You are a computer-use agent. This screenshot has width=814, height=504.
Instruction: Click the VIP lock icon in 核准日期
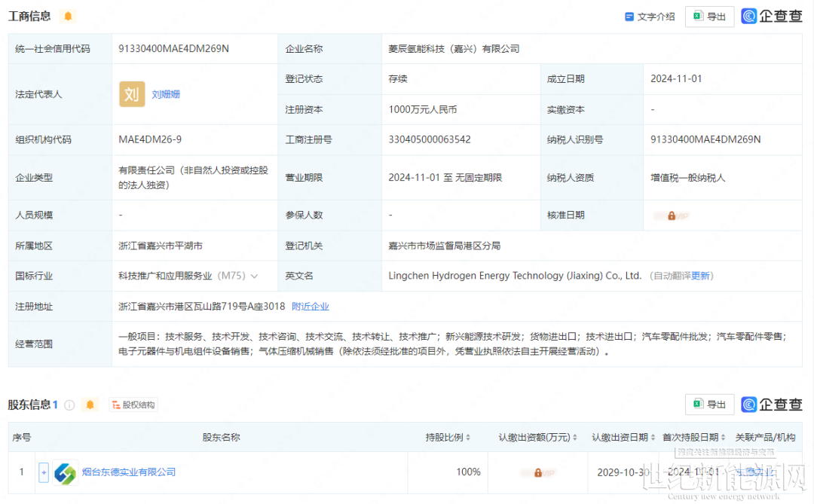672,215
